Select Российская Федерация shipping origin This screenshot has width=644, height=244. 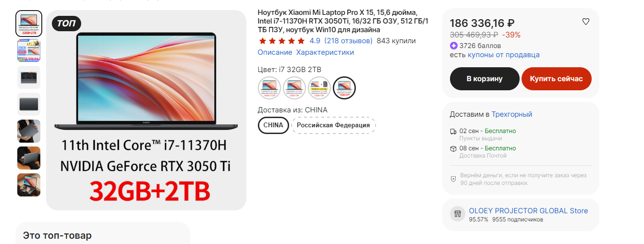333,125
